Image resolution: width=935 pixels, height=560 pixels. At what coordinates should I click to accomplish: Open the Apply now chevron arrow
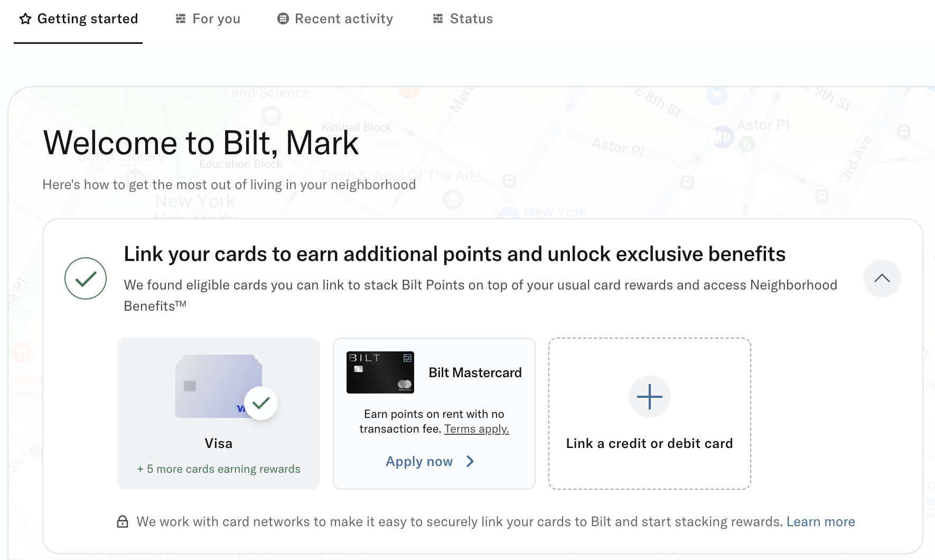470,461
